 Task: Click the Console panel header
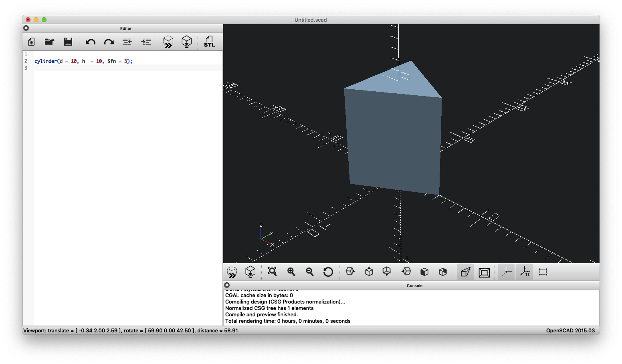pyautogui.click(x=414, y=286)
